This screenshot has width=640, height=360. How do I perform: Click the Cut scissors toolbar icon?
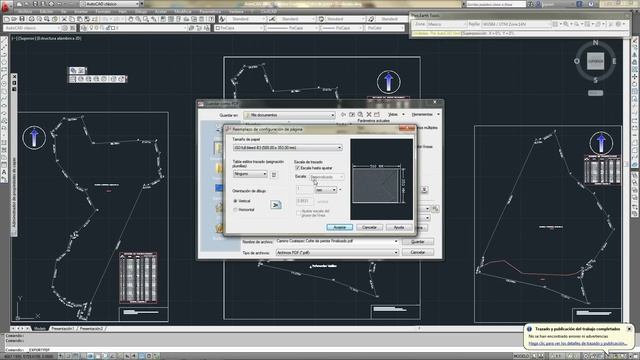(x=64, y=19)
